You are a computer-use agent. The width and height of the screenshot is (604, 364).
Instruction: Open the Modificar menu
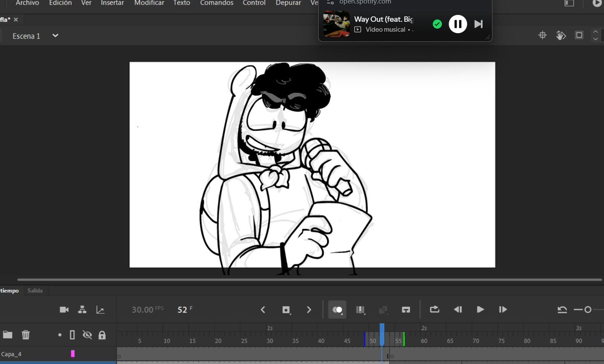coord(149,3)
